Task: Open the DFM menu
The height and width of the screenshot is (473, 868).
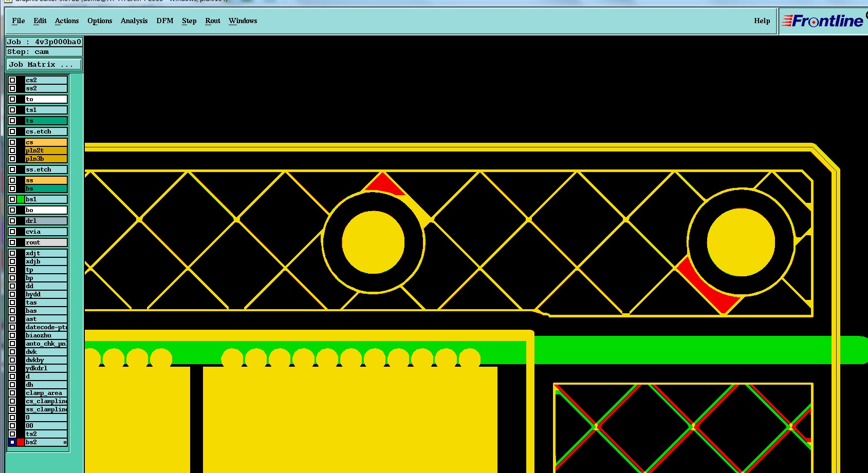Action: 165,21
